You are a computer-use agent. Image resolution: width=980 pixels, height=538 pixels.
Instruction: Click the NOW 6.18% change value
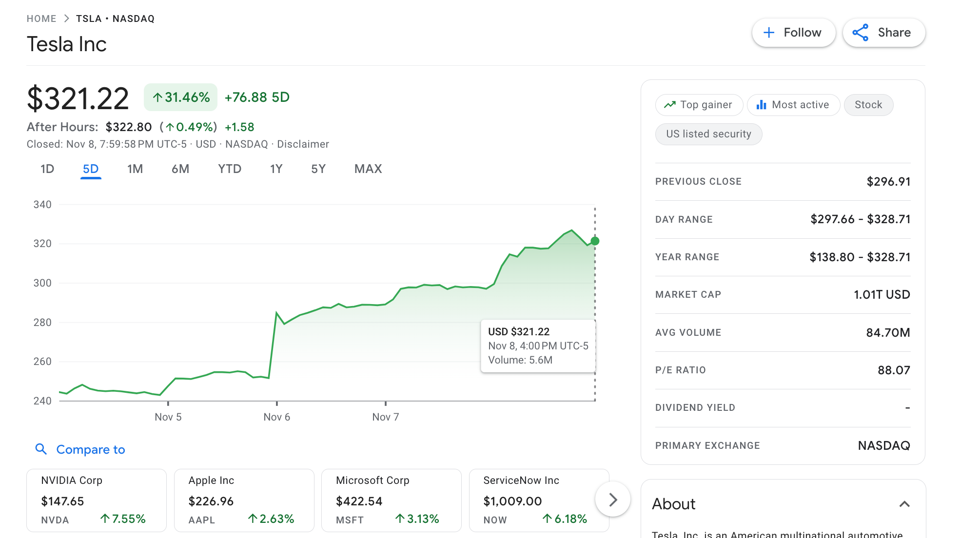point(565,519)
